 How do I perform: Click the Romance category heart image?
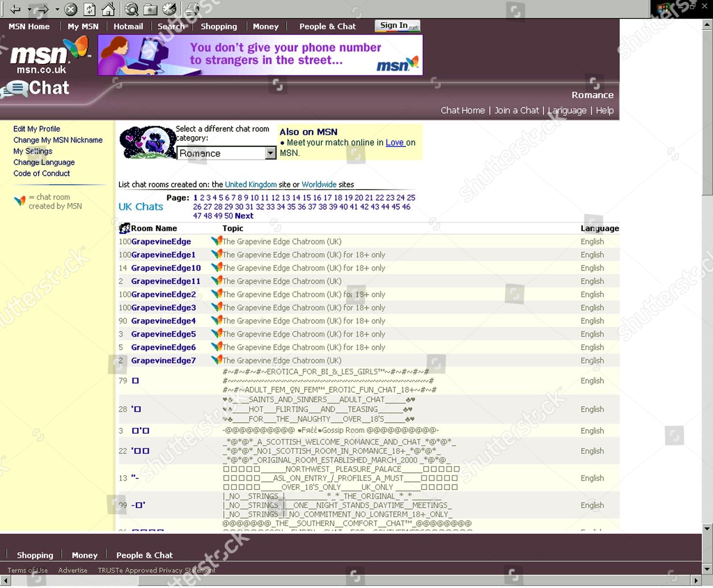tap(148, 142)
